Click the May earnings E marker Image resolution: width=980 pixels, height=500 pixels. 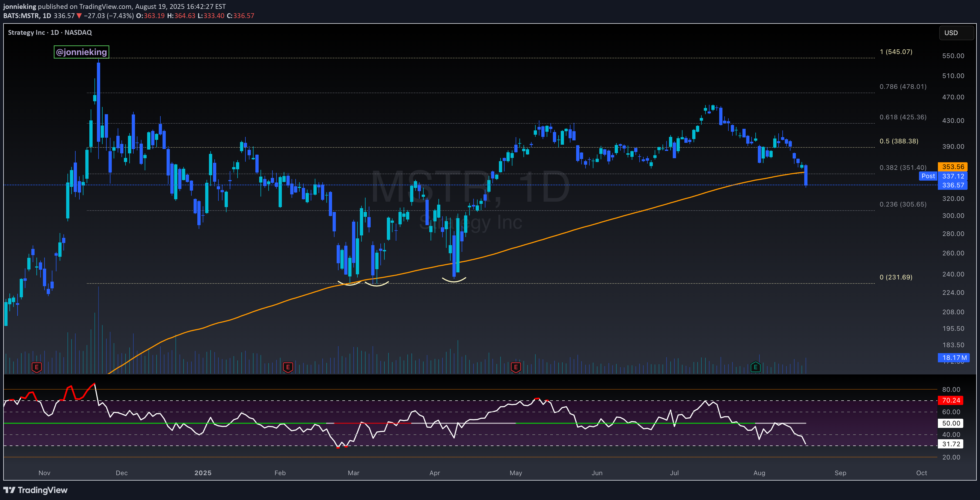515,367
